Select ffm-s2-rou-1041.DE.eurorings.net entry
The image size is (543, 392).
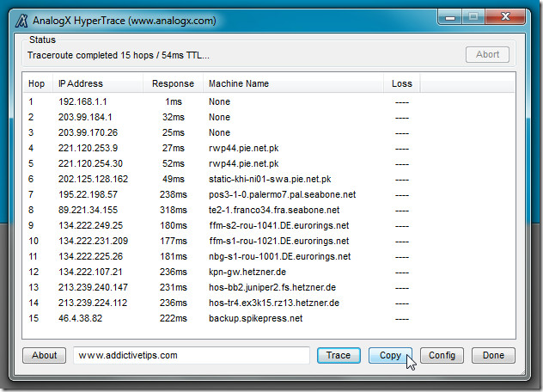point(278,225)
